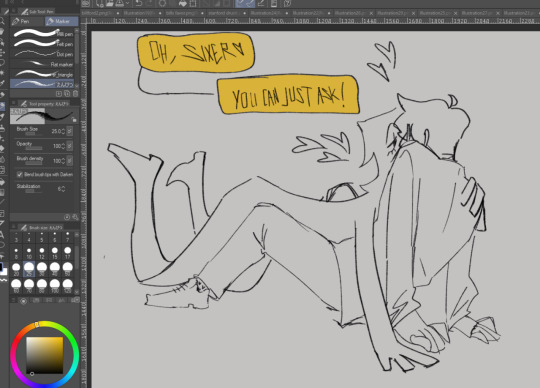This screenshot has height=388, width=540.
Task: Select the Flat marker sub tool
Action: point(42,64)
